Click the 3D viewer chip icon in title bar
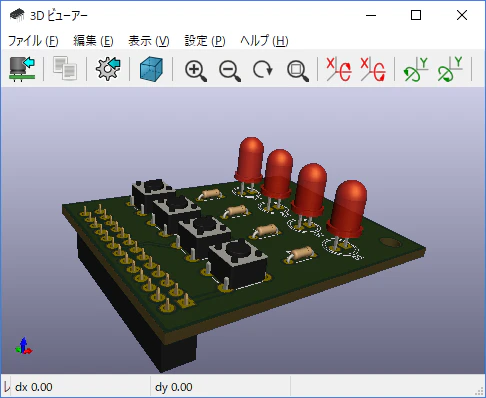Viewport: 486px width, 398px height. tap(17, 15)
